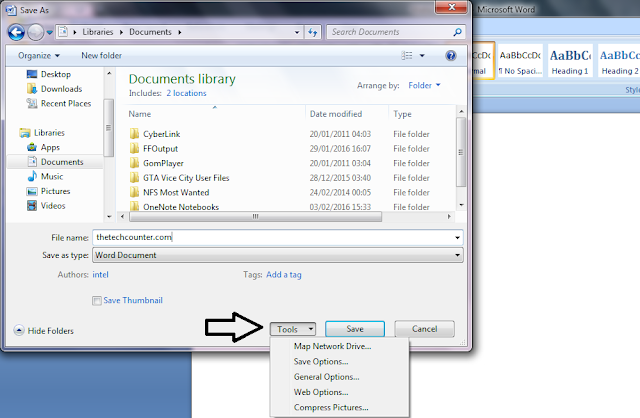Click the intel author value
Image resolution: width=640 pixels, height=418 pixels.
pos(100,275)
